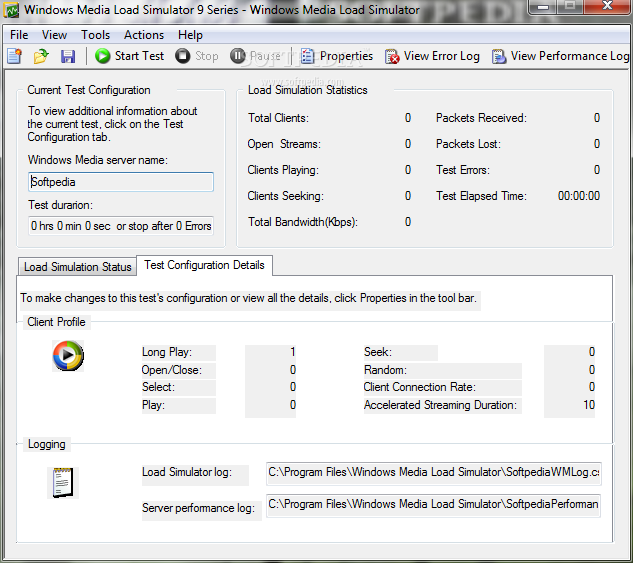Screen dimensions: 633x563
Task: Click the View Error Log label
Action: click(x=442, y=56)
